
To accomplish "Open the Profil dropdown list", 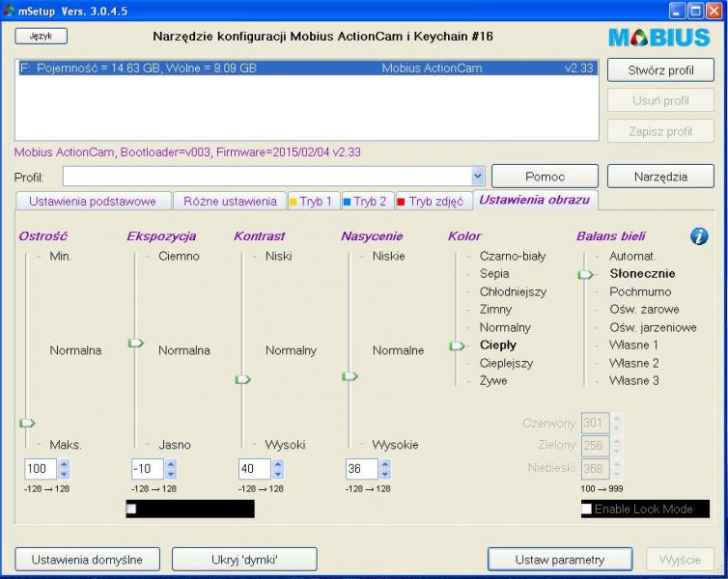I will point(477,177).
